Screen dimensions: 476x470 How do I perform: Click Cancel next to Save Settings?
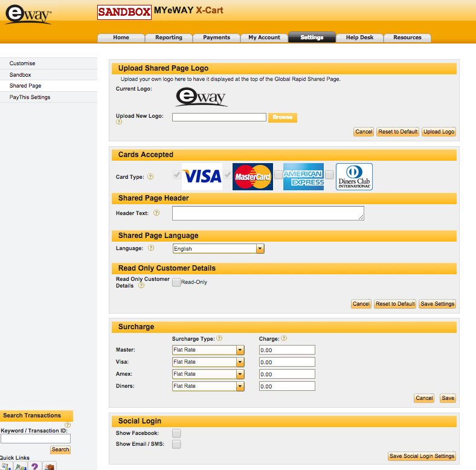tap(361, 304)
